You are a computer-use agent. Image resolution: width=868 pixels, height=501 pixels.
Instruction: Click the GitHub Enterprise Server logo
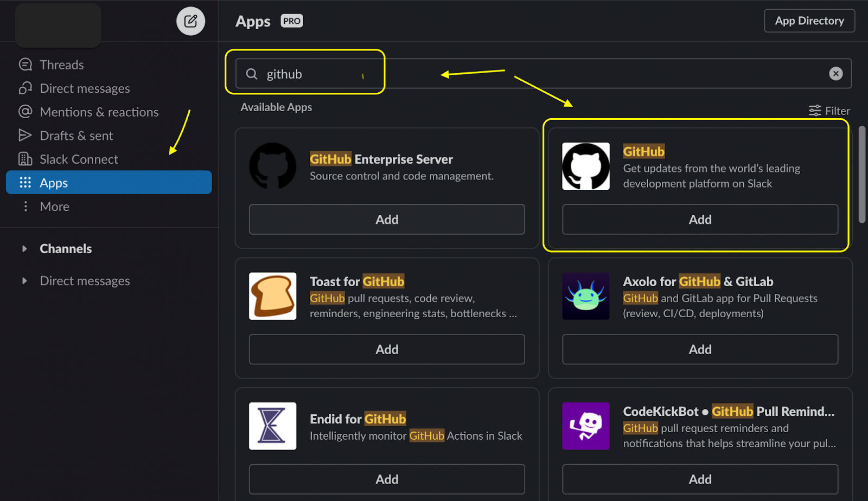point(273,166)
